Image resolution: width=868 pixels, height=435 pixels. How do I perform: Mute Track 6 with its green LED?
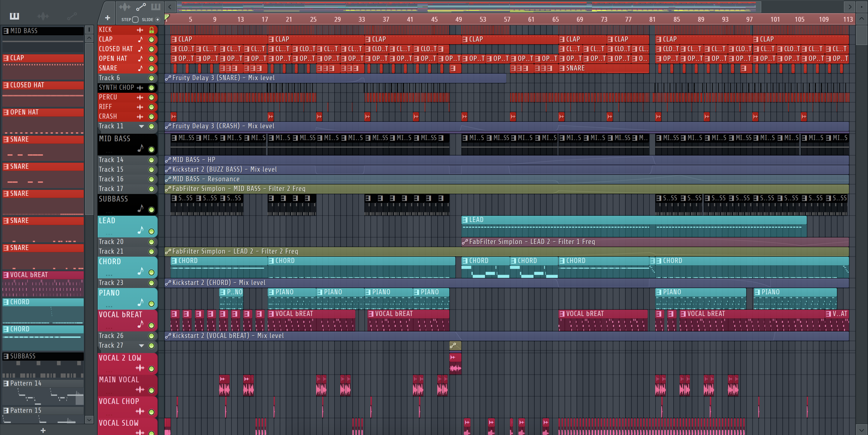(152, 78)
